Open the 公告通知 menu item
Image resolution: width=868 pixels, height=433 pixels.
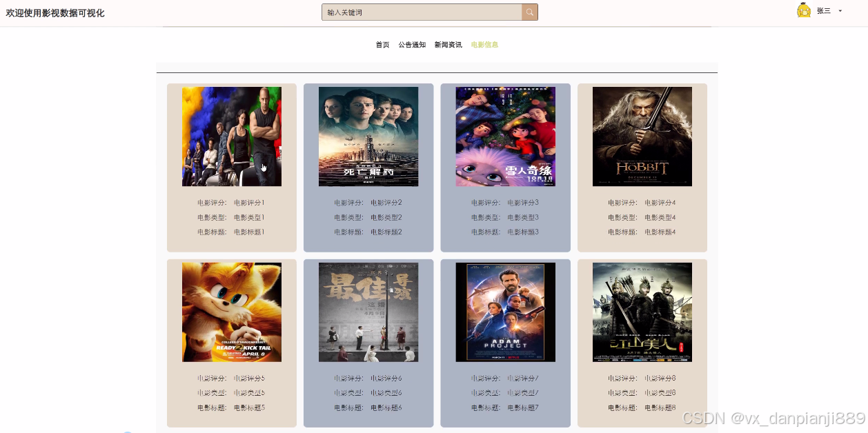pyautogui.click(x=412, y=45)
